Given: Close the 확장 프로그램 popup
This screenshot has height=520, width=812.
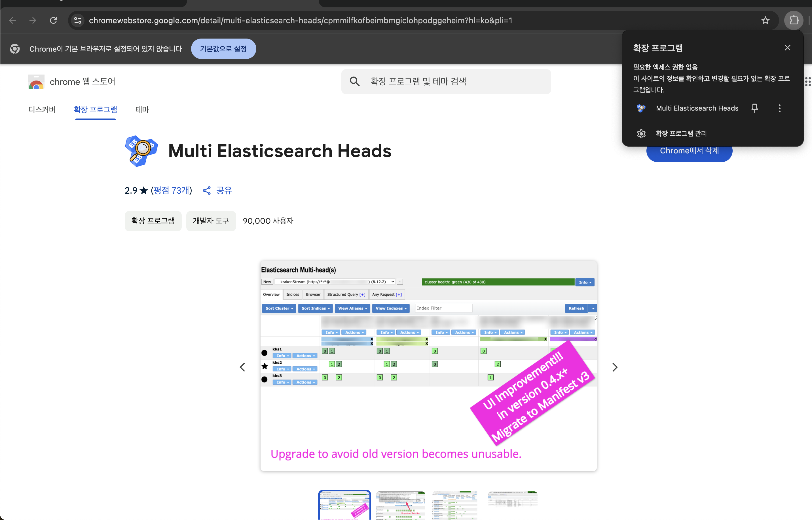Looking at the screenshot, I should [787, 48].
